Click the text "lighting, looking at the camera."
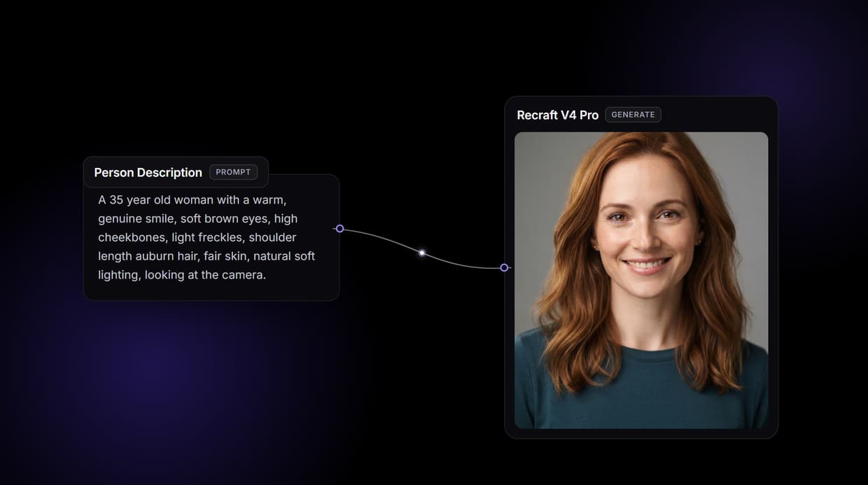The height and width of the screenshot is (485, 868). pos(182,275)
